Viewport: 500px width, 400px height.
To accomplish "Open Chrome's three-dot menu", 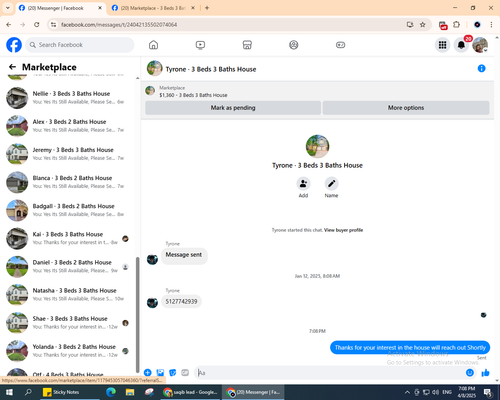I will coord(491,24).
